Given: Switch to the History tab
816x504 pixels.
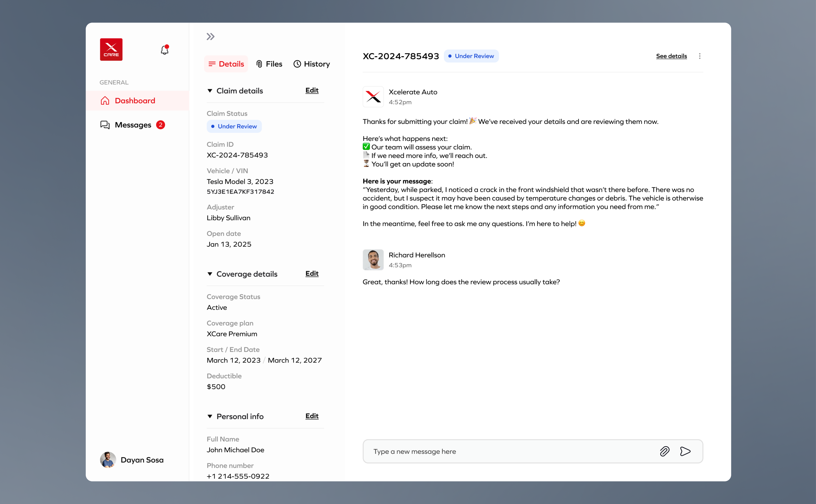Looking at the screenshot, I should coord(311,64).
